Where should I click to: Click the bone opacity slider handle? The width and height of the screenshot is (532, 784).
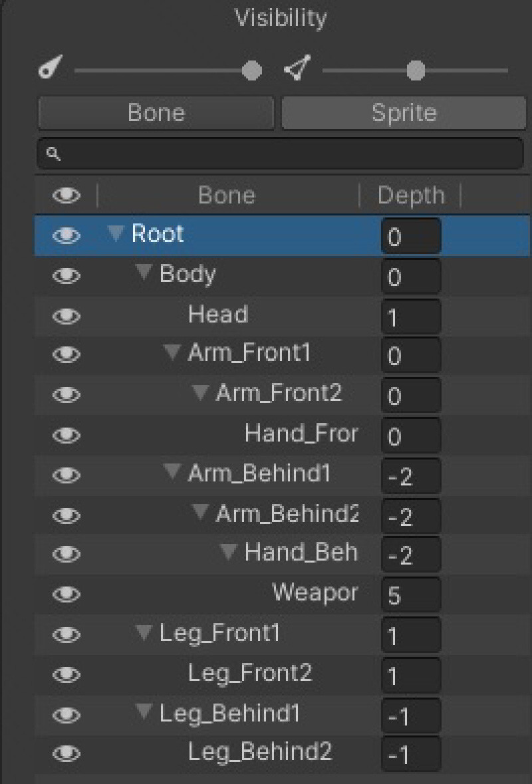coord(251,70)
